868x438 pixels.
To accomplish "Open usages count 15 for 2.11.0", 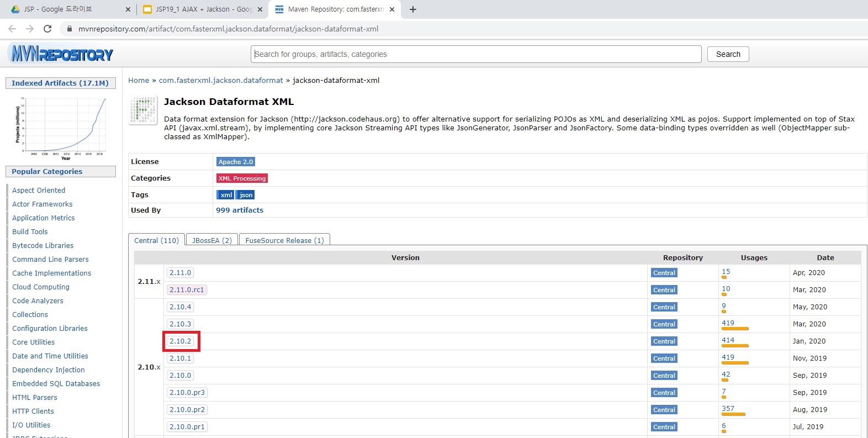I will pos(726,272).
